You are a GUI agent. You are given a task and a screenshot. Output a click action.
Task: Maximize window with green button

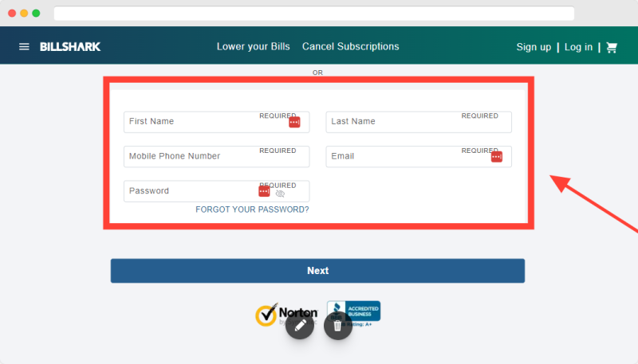[36, 14]
